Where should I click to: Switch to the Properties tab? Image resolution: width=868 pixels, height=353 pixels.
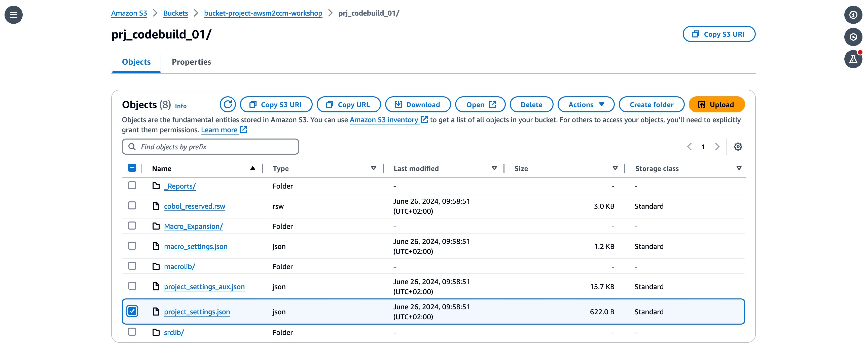pyautogui.click(x=191, y=62)
